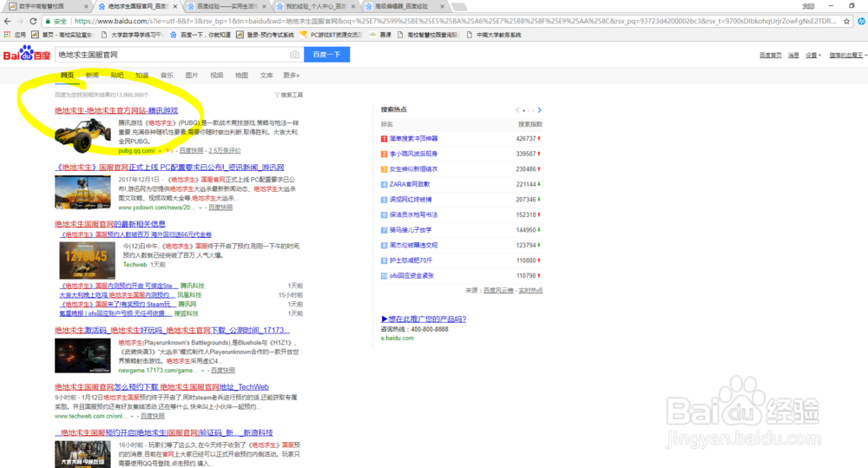
Task: Expand dropdown arrow beside www.techweb.com.cn URL
Action: (132, 416)
